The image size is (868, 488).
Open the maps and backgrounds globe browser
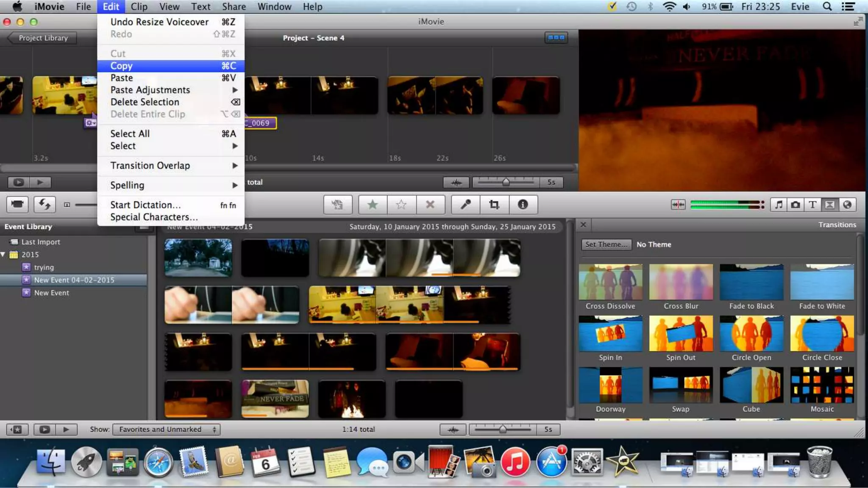[x=847, y=205]
